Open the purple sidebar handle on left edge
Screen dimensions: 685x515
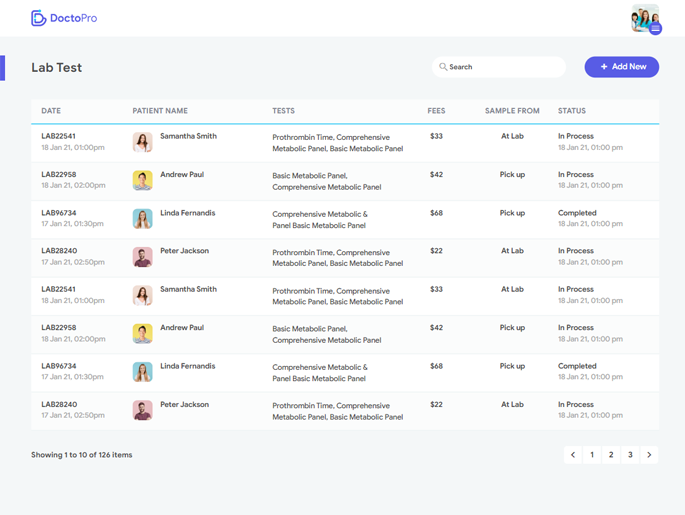pos(2,68)
